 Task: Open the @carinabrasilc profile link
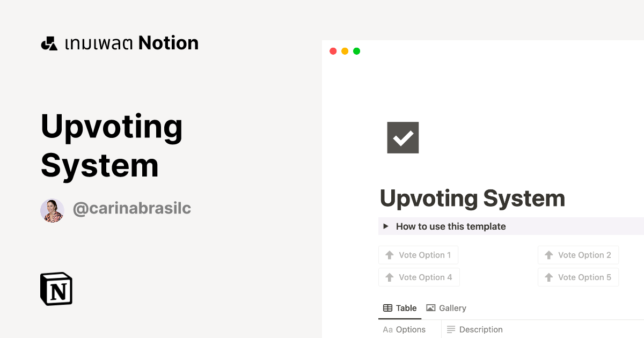click(x=131, y=209)
